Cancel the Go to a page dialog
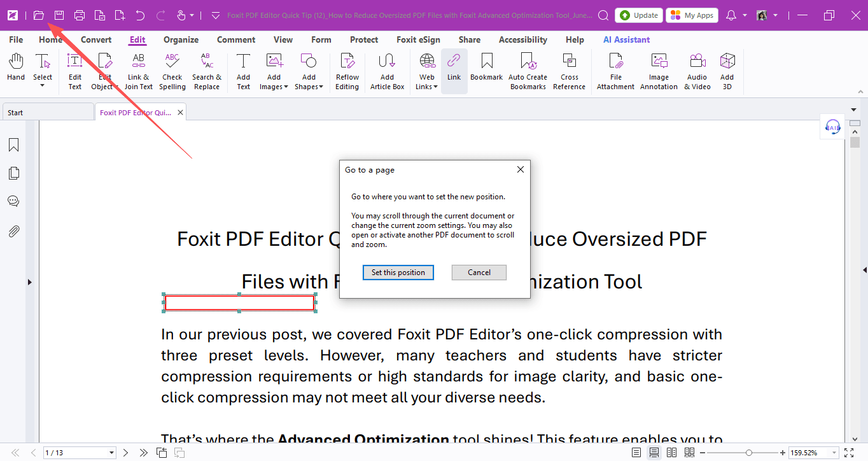 (479, 273)
